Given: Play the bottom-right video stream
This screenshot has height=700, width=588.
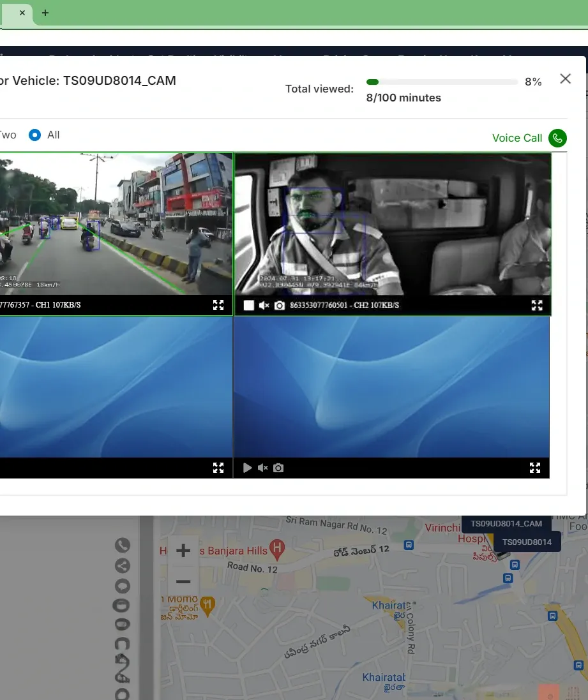Looking at the screenshot, I should click(x=248, y=468).
